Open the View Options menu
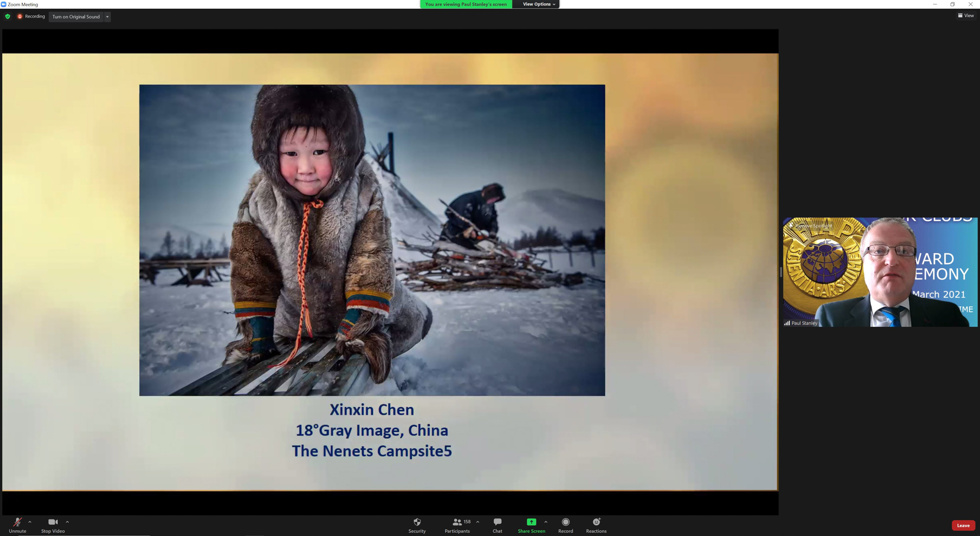 (539, 4)
